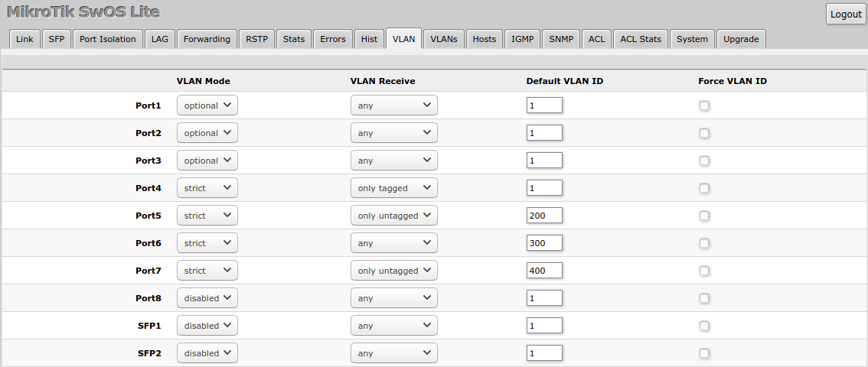This screenshot has height=367, width=868.
Task: Toggle Force VLAN ID checkbox for SFP2
Action: pos(704,353)
